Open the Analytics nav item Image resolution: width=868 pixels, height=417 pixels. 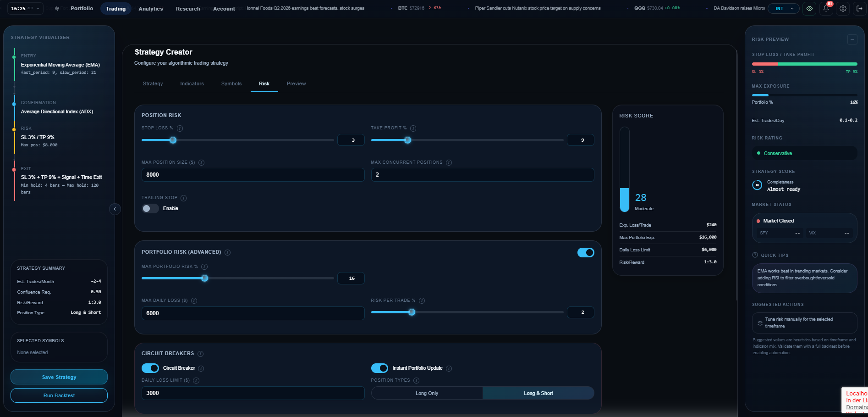[x=151, y=9]
